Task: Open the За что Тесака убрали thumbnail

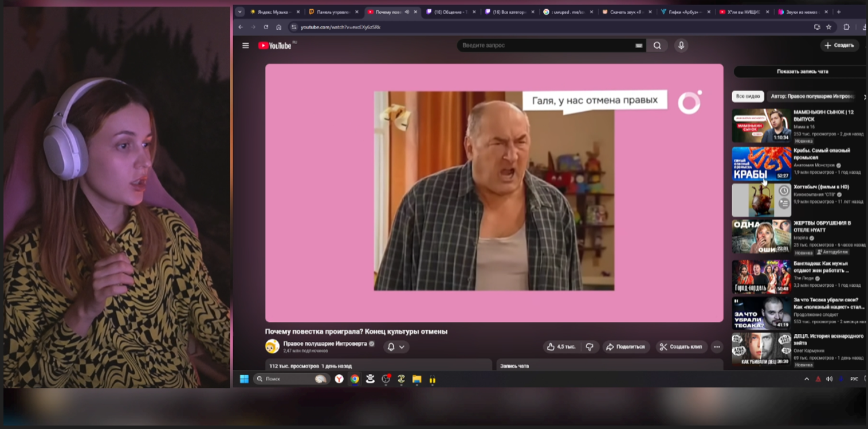Action: point(761,313)
